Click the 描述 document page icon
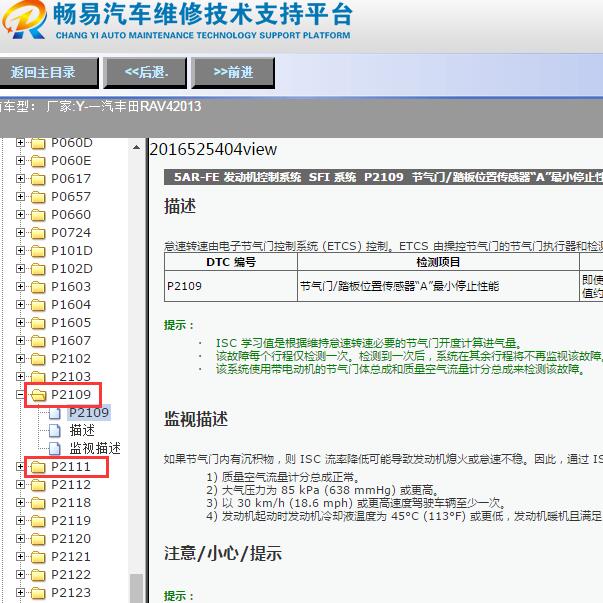This screenshot has height=603, width=603. 55,431
